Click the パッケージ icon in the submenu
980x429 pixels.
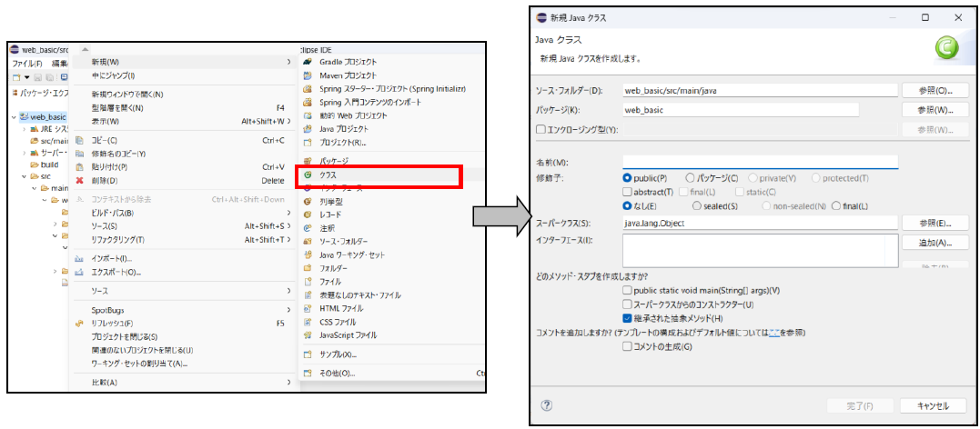click(x=308, y=161)
